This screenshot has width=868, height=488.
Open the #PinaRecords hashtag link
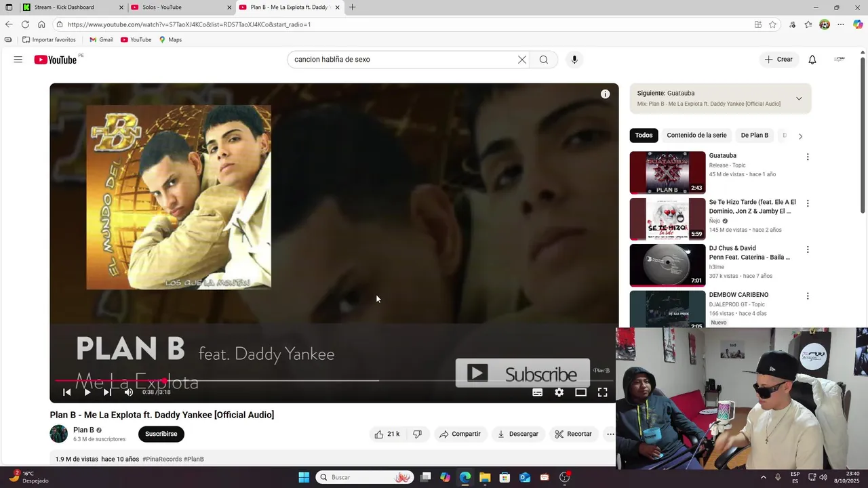(162, 459)
